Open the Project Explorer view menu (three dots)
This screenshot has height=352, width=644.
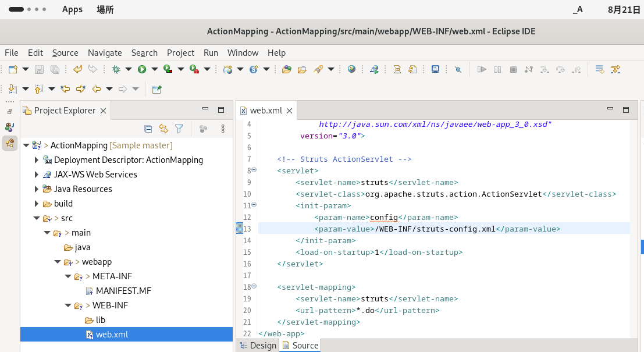pyautogui.click(x=223, y=129)
